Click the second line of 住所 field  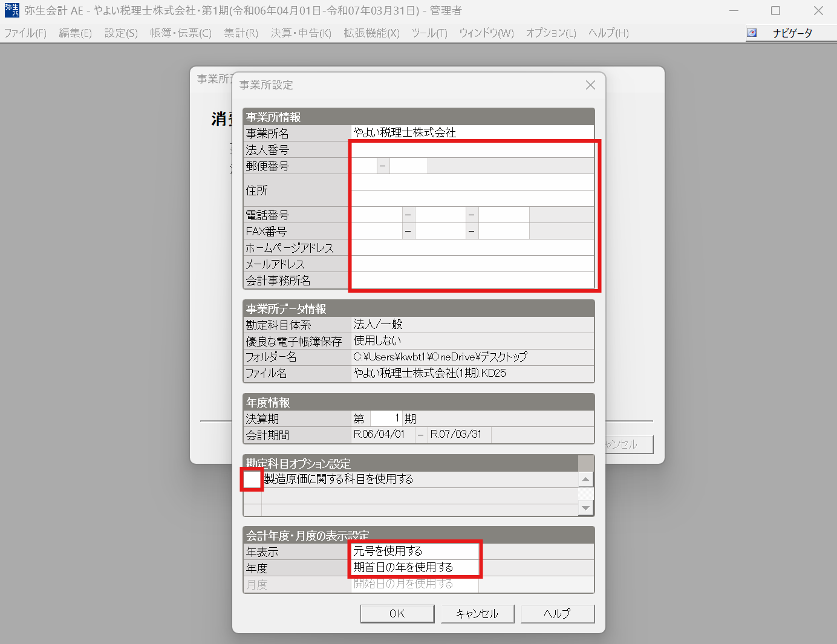point(472,198)
